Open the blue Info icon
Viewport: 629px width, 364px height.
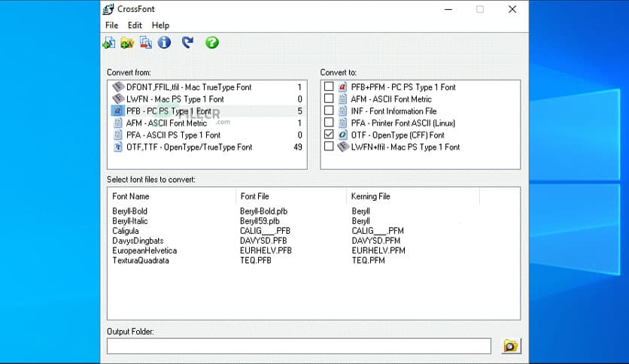coord(164,43)
